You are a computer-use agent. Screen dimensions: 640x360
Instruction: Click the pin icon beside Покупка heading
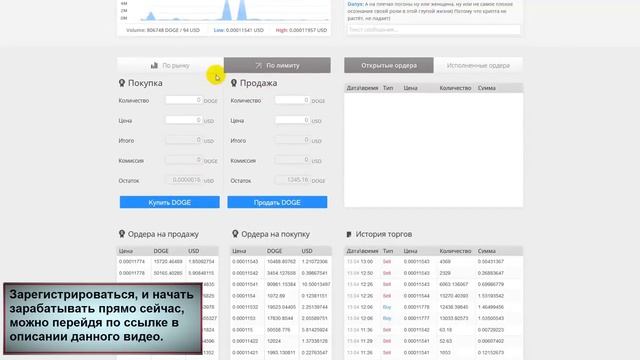pyautogui.click(x=122, y=83)
